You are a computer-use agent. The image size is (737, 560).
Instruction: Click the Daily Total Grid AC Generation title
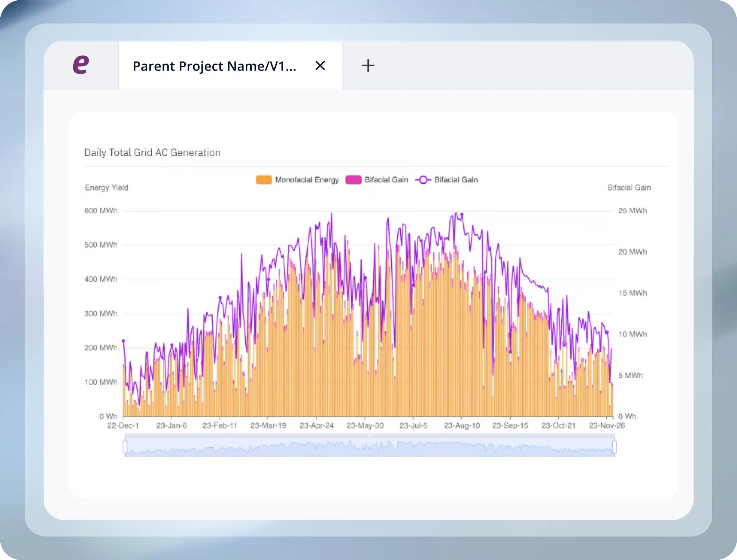(x=152, y=153)
